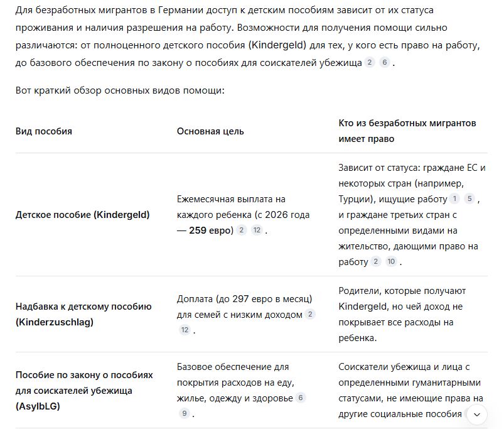
Task: Click citation 12 next to '259 евро'
Action: click(257, 230)
